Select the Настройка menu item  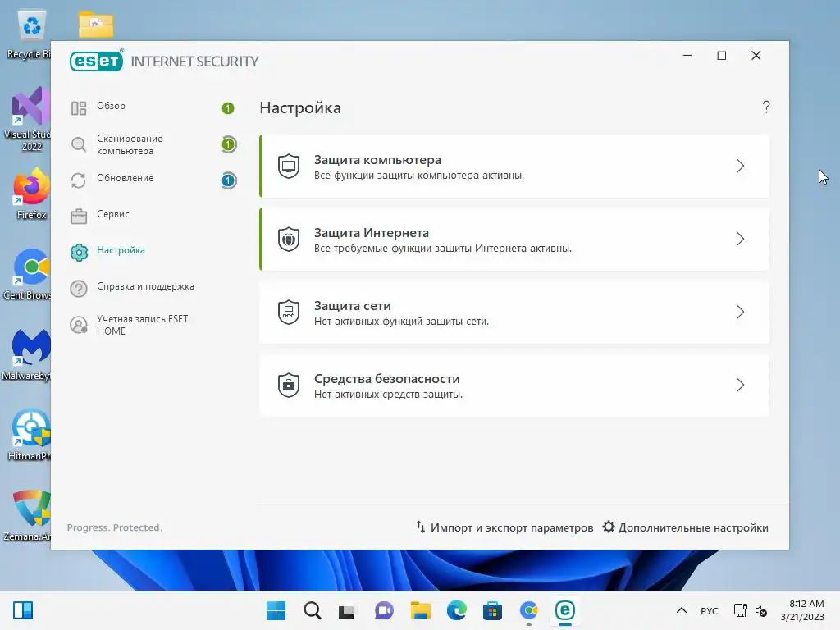click(121, 250)
